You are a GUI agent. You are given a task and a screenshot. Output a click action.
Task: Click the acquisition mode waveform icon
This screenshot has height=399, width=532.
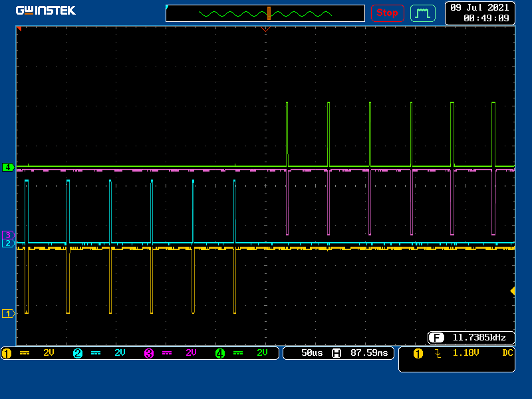[422, 13]
